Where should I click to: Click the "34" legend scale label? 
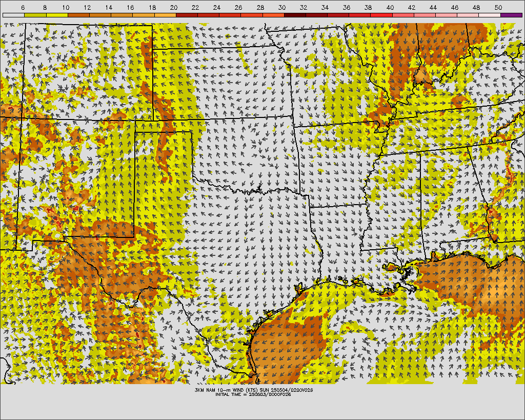click(x=325, y=7)
